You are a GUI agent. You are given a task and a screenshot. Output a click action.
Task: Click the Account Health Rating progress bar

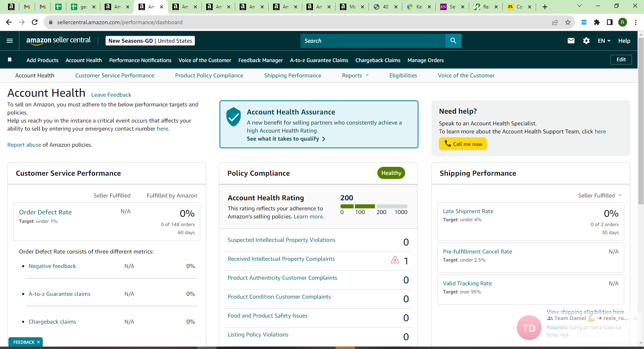point(374,206)
